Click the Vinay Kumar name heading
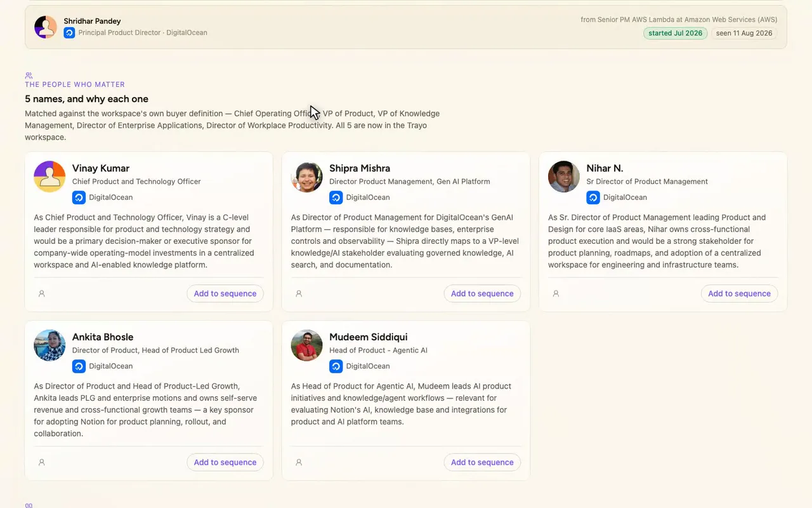Image resolution: width=812 pixels, height=508 pixels. pos(101,168)
